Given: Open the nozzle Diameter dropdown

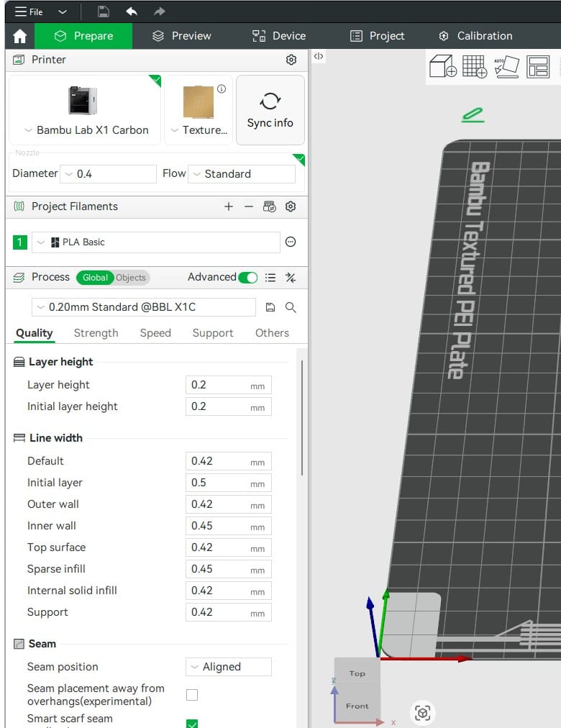Looking at the screenshot, I should (x=108, y=173).
